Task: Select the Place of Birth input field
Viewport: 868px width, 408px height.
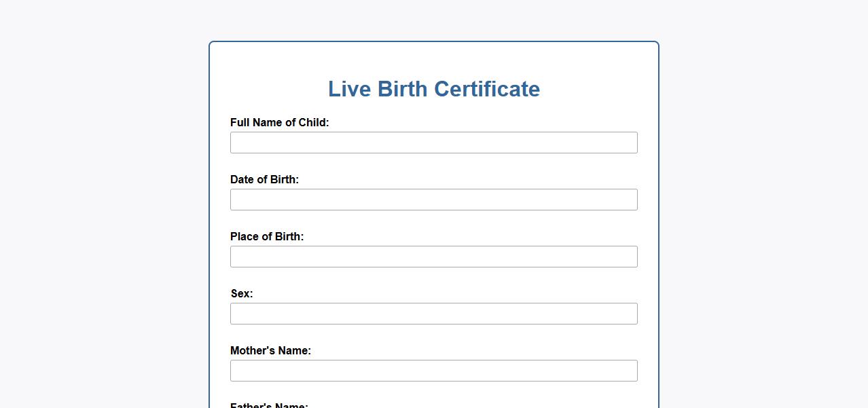Action: (x=433, y=257)
